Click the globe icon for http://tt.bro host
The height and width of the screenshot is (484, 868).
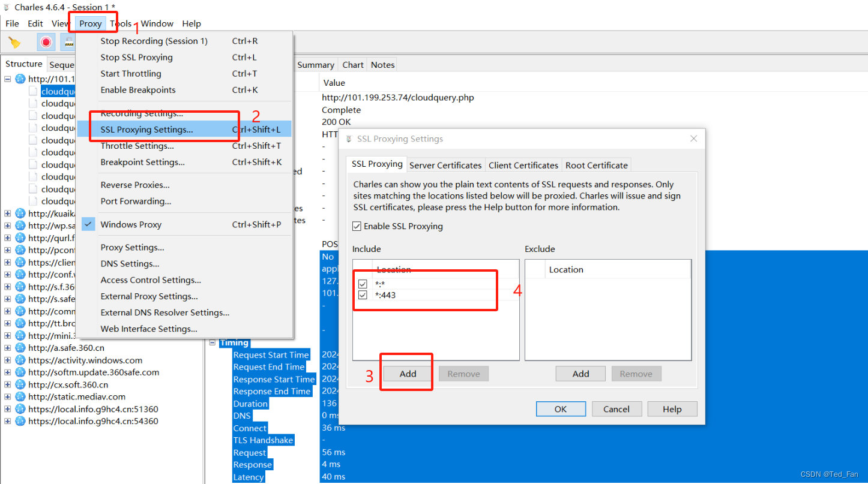pos(20,323)
